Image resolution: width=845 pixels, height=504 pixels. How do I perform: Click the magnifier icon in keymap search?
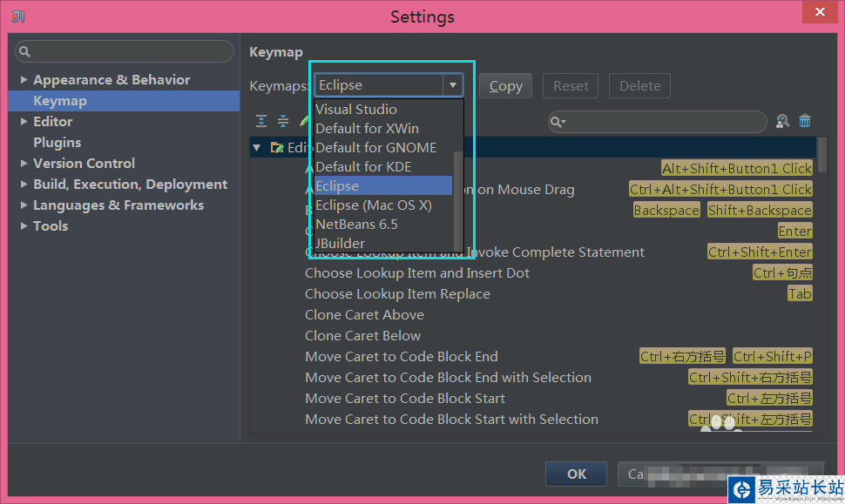558,122
